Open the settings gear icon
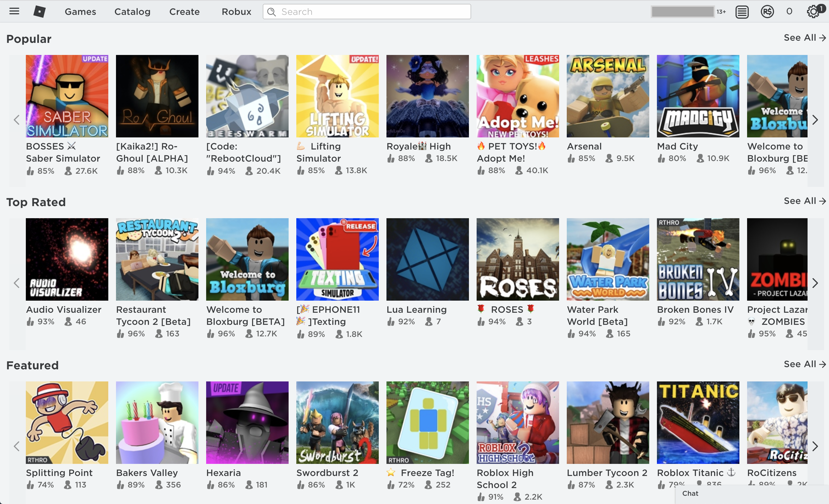The height and width of the screenshot is (504, 829). click(814, 11)
